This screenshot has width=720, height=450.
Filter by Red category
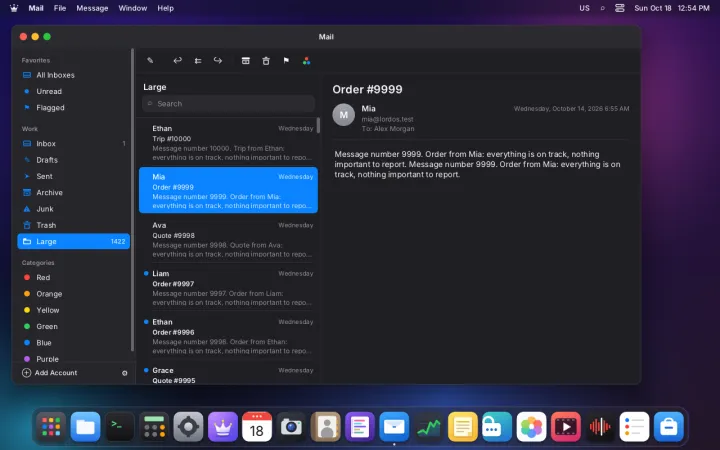(x=73, y=277)
